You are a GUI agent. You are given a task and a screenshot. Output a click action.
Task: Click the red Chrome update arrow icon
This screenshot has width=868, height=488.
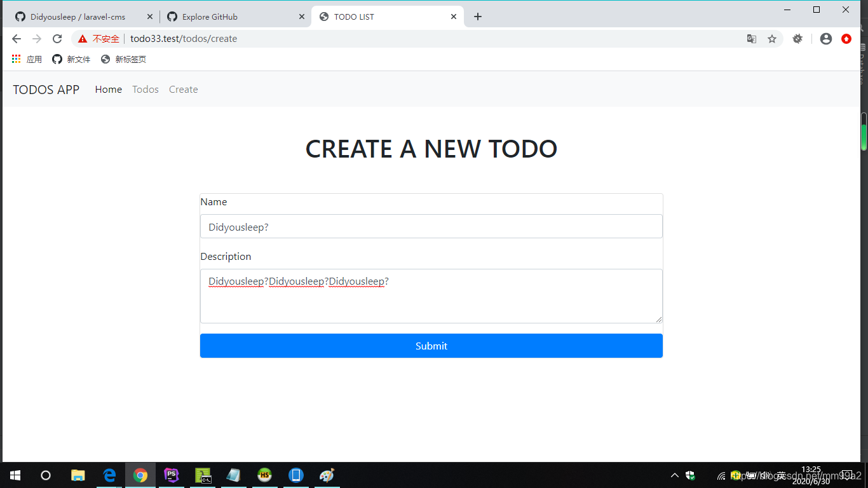(846, 39)
